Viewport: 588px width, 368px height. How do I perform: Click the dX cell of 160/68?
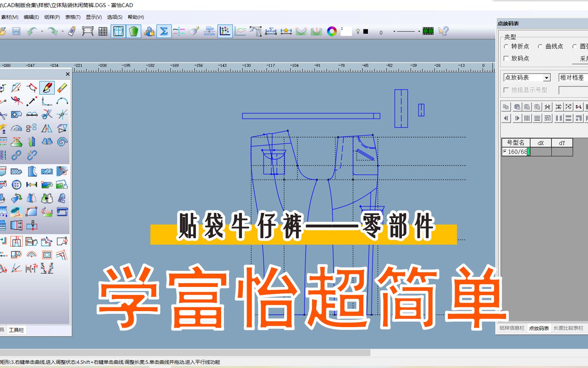(541, 152)
